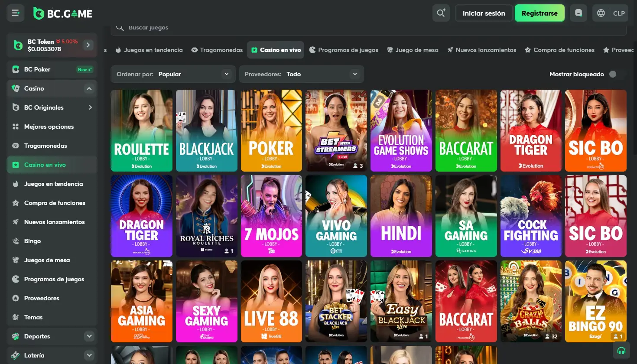Expand the Deportes sidebar section
The height and width of the screenshot is (364, 637).
(x=89, y=336)
